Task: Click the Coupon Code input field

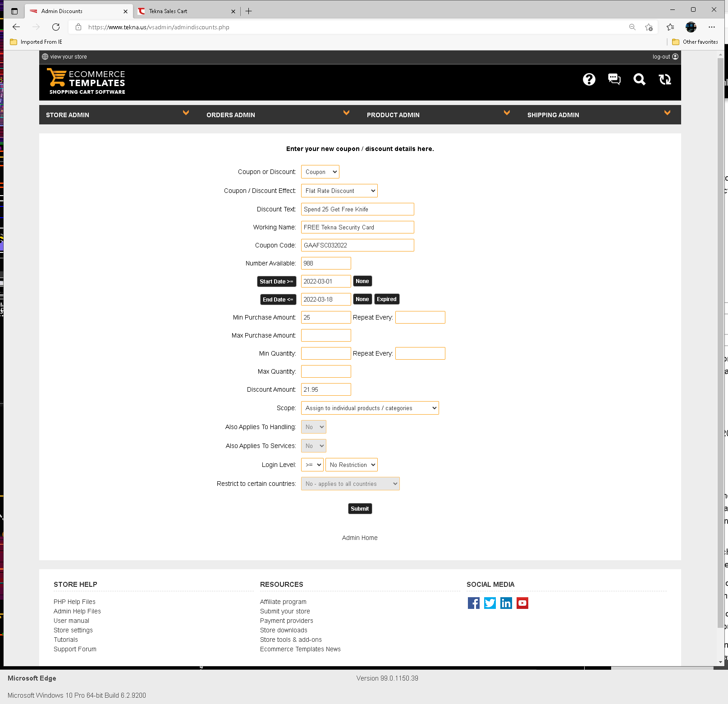Action: click(x=357, y=245)
